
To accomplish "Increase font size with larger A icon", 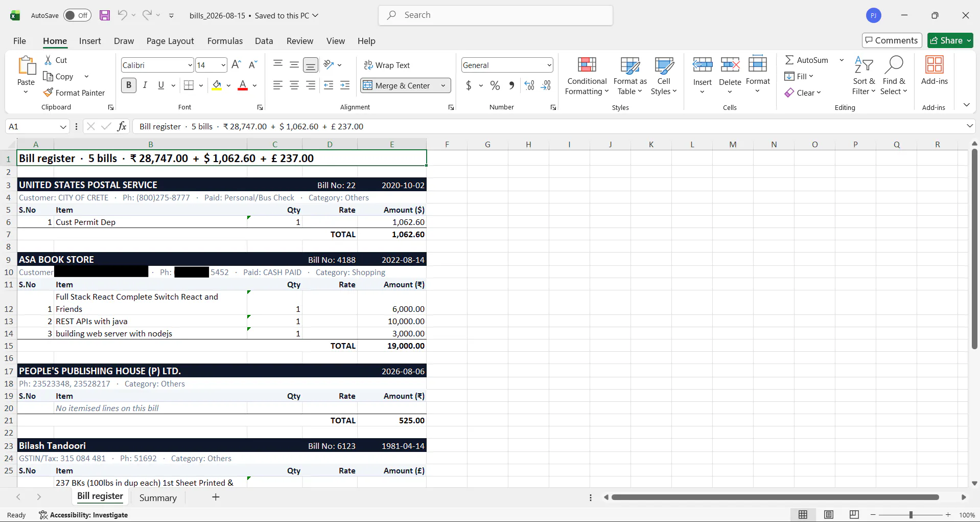I will tap(236, 64).
